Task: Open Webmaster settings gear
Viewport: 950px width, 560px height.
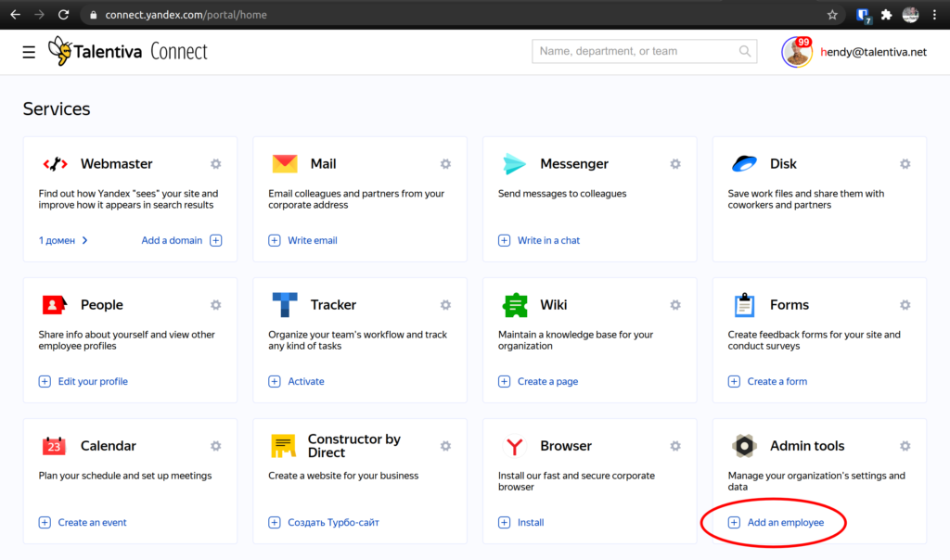Action: 215,164
